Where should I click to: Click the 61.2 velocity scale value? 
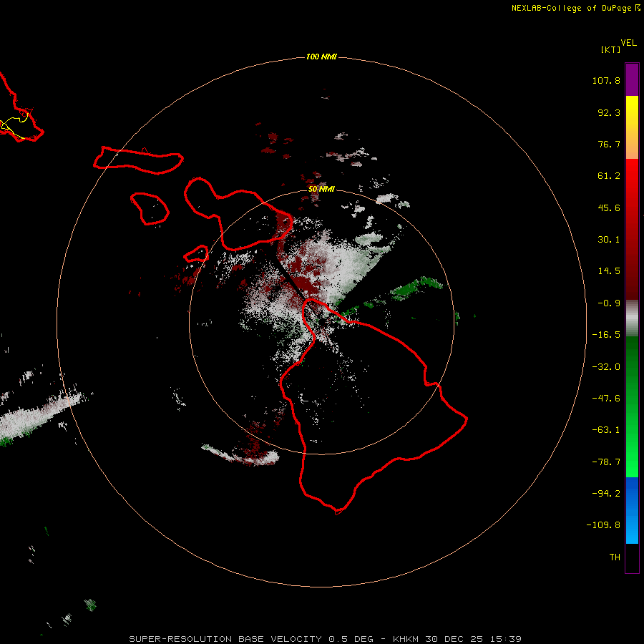click(x=609, y=176)
